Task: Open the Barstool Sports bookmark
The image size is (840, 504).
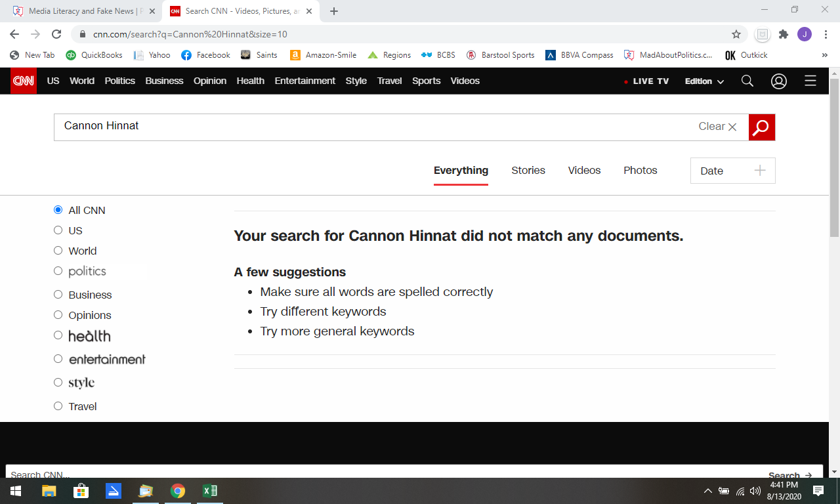Action: point(500,55)
